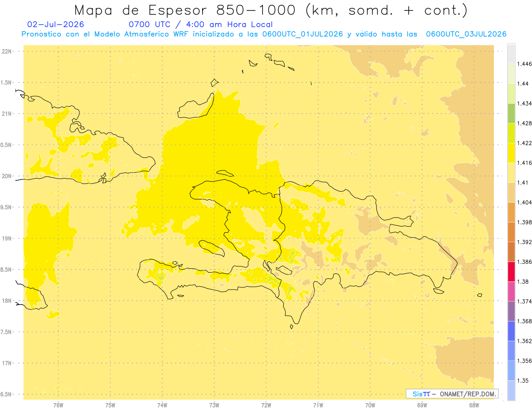Select the legend value "1.362"
The height and width of the screenshot is (411, 532).
coord(524,341)
